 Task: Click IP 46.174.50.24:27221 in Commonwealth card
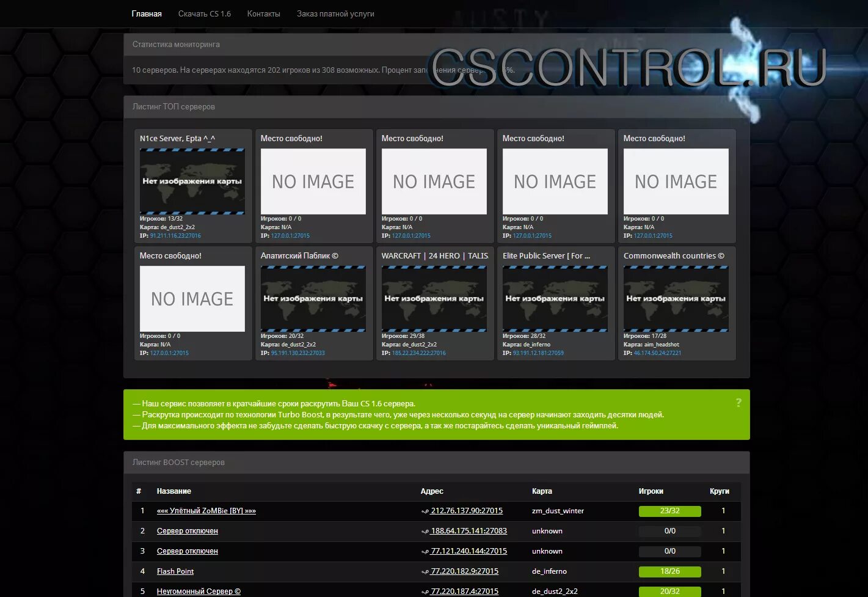tap(657, 353)
